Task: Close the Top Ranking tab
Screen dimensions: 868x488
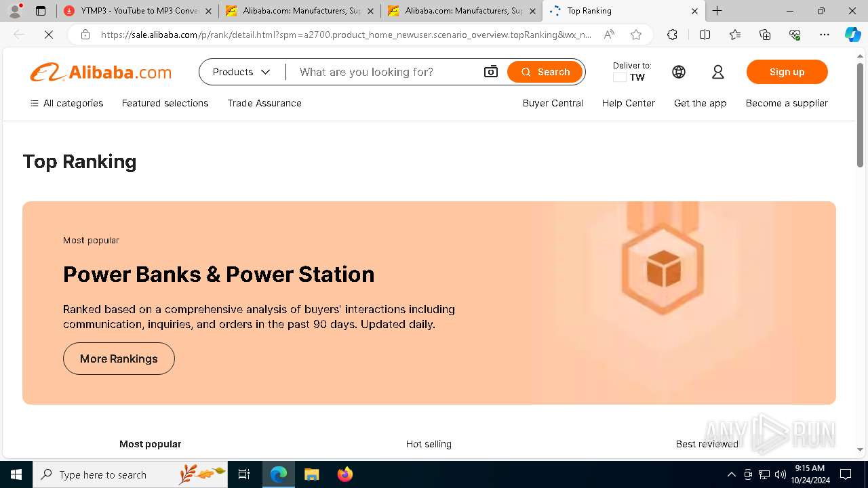Action: pos(694,11)
